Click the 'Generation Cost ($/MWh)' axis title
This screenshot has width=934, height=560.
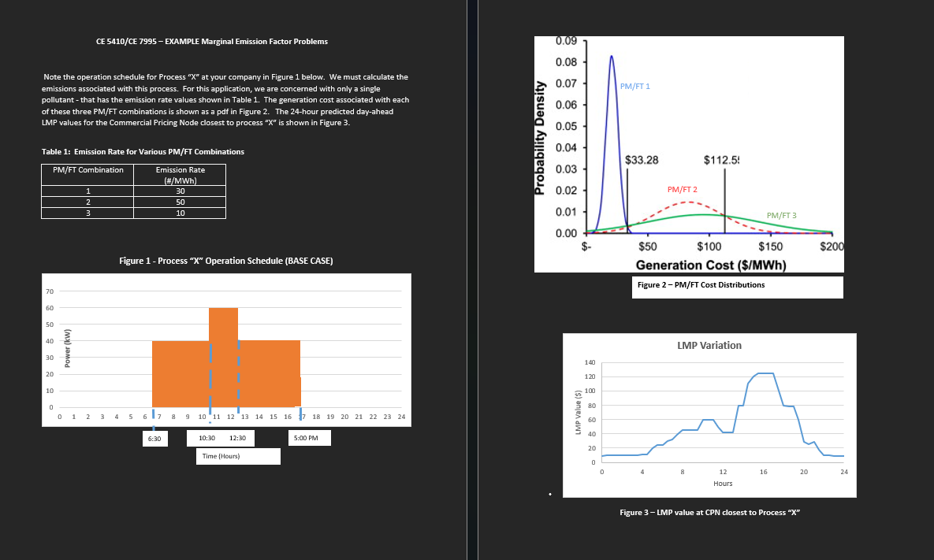(711, 265)
